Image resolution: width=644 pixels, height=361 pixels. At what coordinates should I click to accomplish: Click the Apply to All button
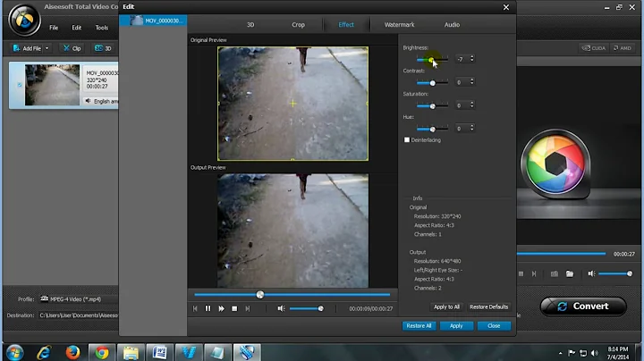(446, 306)
